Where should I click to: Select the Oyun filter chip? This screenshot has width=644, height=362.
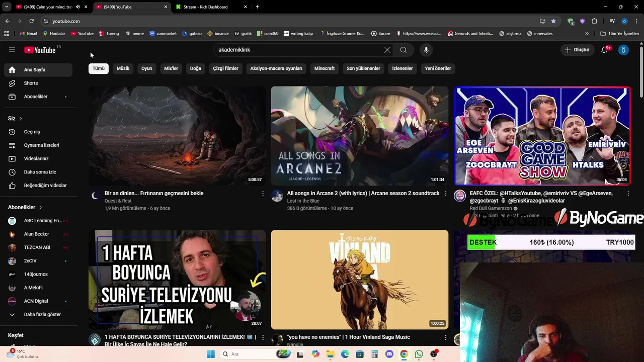(x=147, y=68)
